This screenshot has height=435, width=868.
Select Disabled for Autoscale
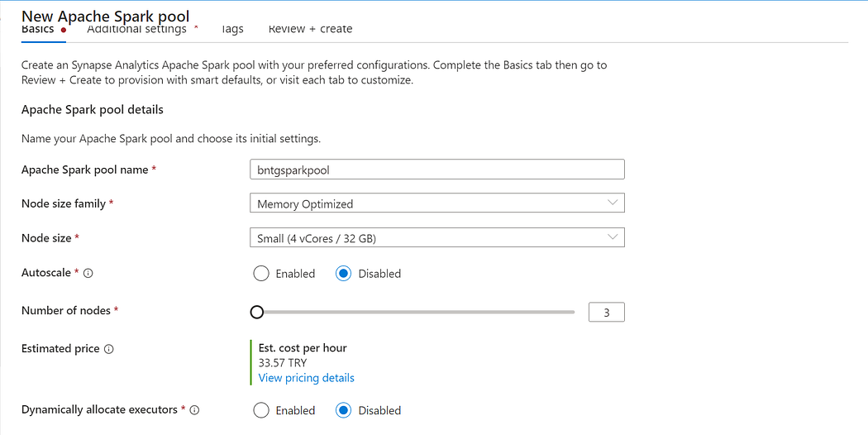(344, 274)
